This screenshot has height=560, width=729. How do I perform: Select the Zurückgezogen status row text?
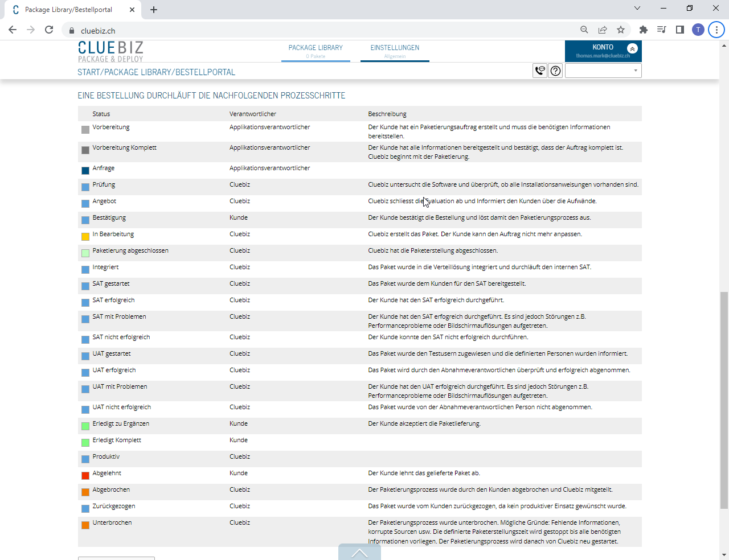(114, 506)
